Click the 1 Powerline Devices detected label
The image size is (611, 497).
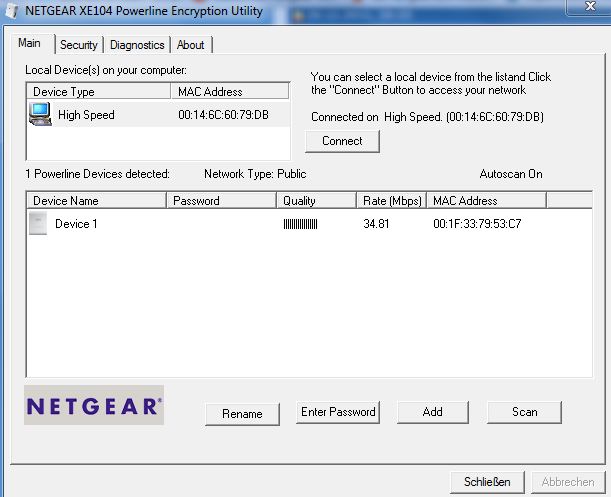(97, 174)
